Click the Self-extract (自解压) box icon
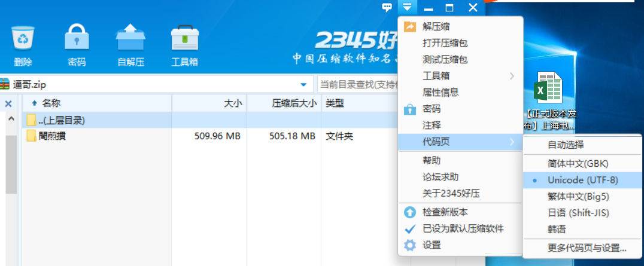The width and height of the screenshot is (644, 266). (x=130, y=37)
